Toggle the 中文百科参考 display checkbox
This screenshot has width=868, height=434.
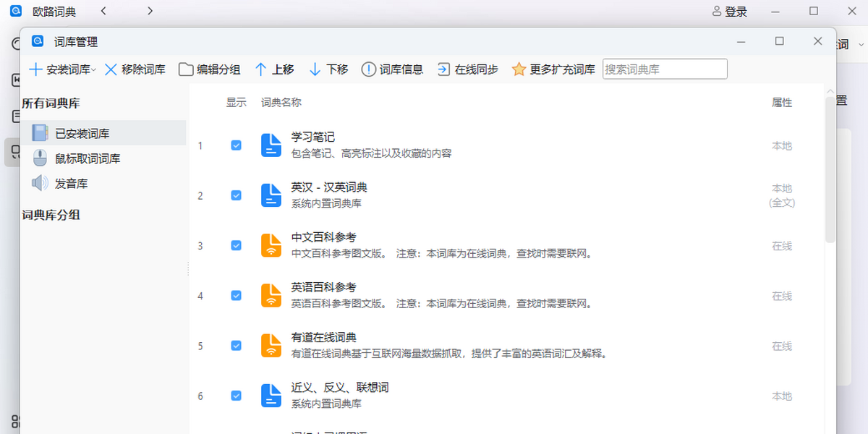tap(236, 246)
